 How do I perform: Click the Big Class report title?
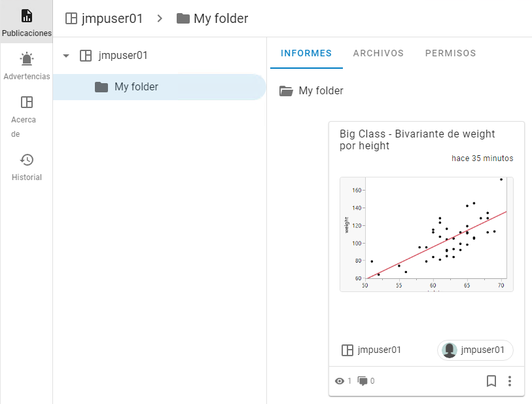[x=417, y=139]
